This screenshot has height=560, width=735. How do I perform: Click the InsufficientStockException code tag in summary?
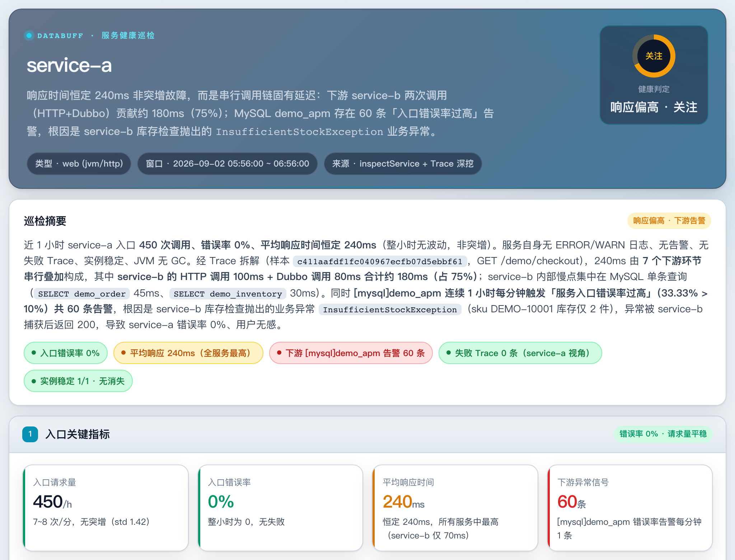(390, 309)
